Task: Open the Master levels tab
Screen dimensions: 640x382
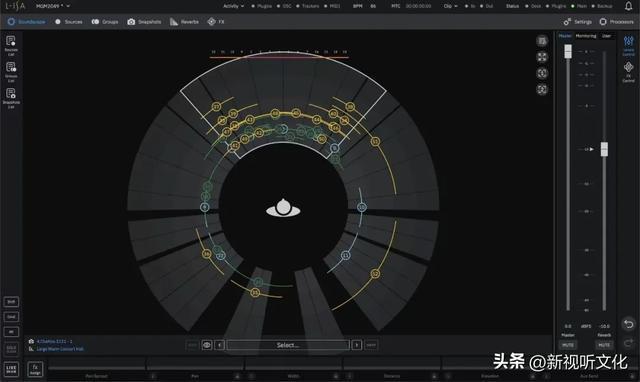Action: 565,36
